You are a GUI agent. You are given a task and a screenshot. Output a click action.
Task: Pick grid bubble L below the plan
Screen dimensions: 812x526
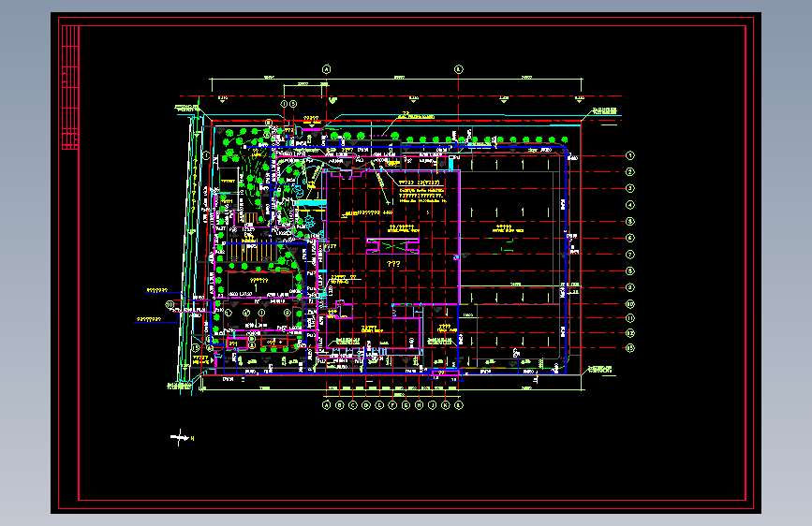[x=458, y=405]
